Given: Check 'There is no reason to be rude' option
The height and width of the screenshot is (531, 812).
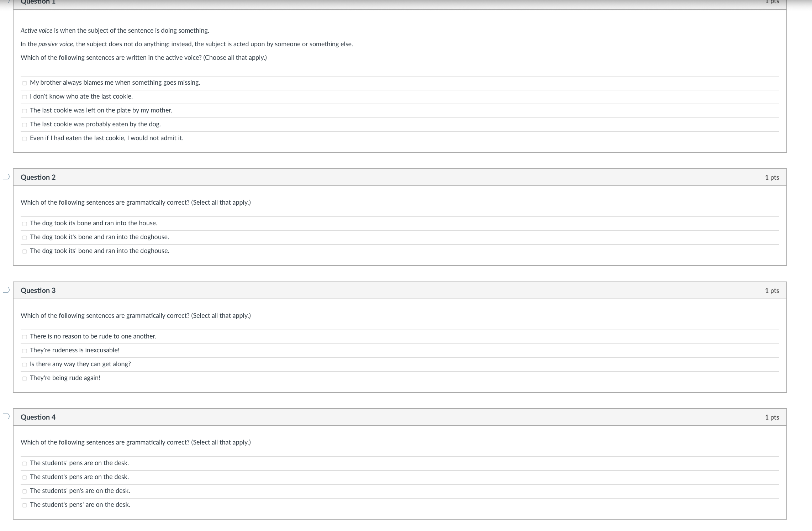Looking at the screenshot, I should [x=24, y=336].
